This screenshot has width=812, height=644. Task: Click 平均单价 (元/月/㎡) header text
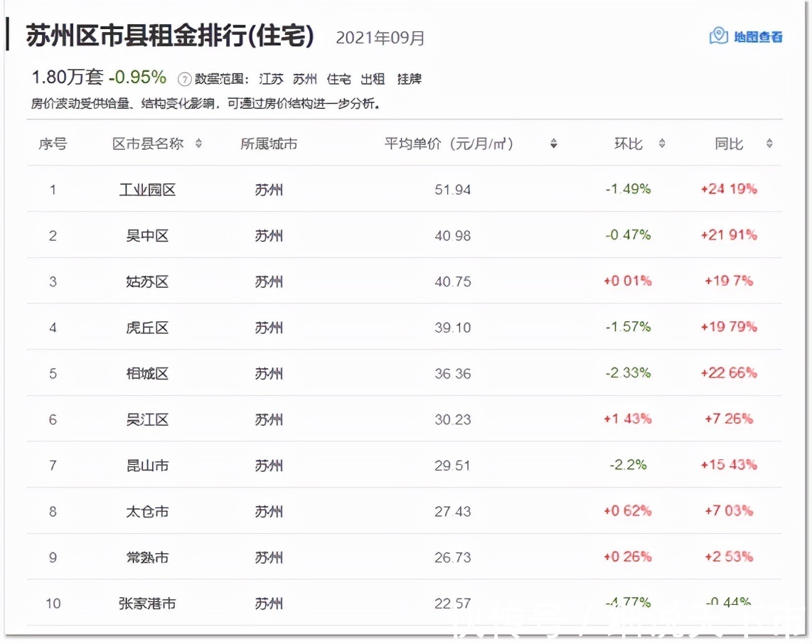pyautogui.click(x=449, y=144)
